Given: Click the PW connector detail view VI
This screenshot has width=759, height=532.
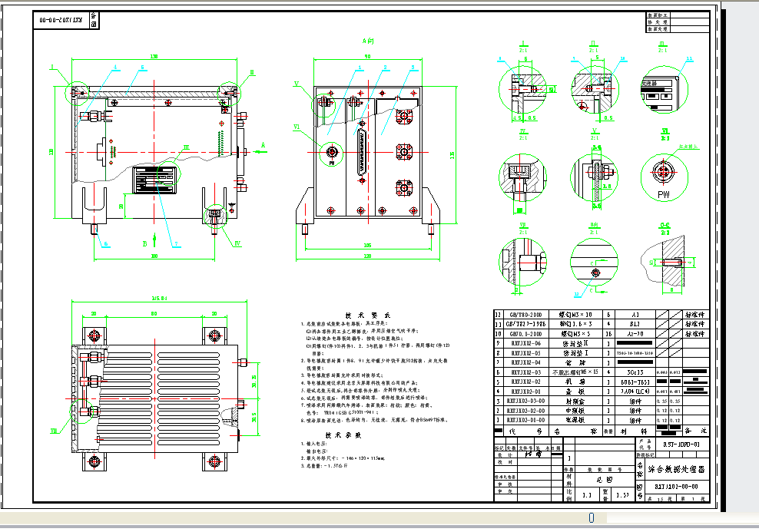Looking at the screenshot, I should [664, 177].
